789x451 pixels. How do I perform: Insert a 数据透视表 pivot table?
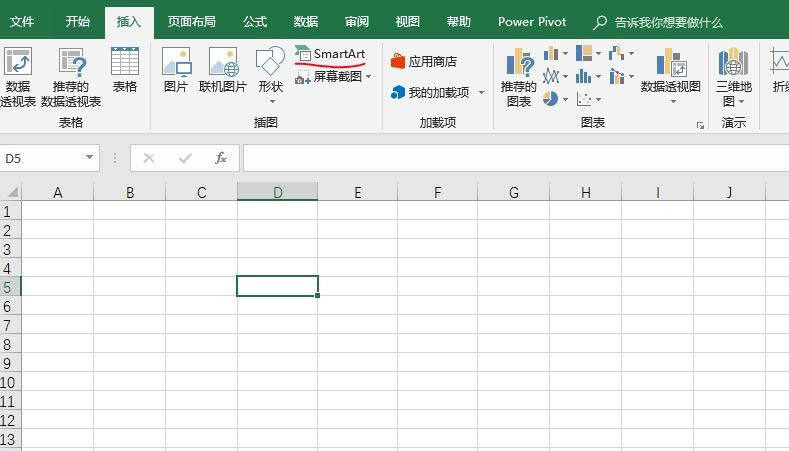18,77
